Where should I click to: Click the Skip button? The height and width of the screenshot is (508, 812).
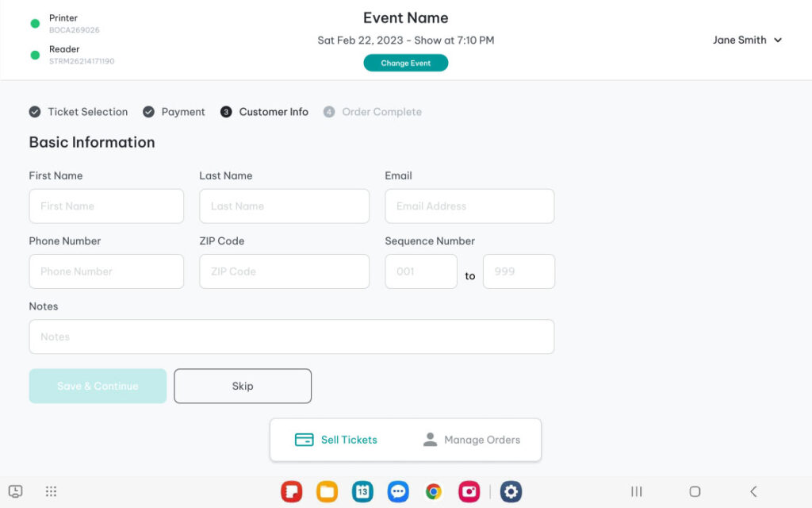tap(243, 386)
